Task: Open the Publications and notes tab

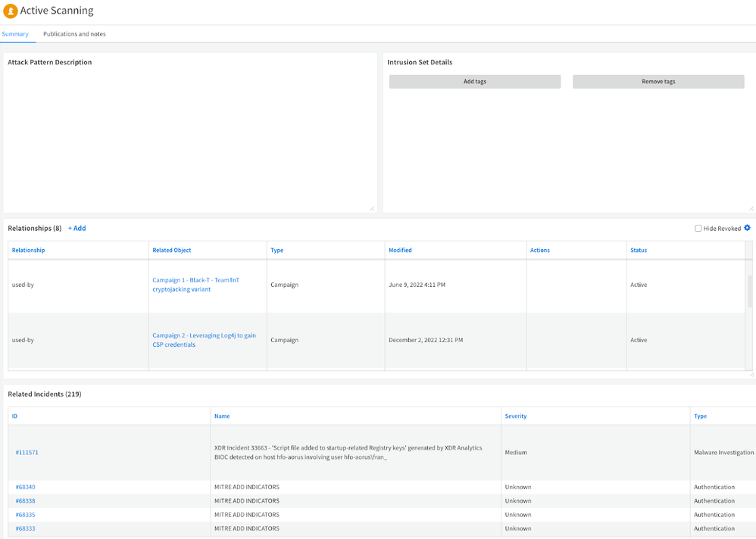Action: [x=74, y=34]
